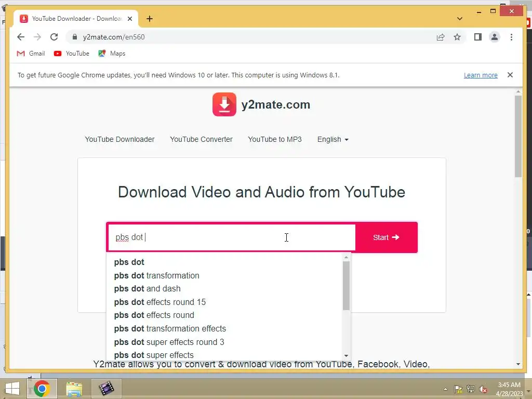Click the network tray icon
Screen dimensions: 532x399
(471, 389)
